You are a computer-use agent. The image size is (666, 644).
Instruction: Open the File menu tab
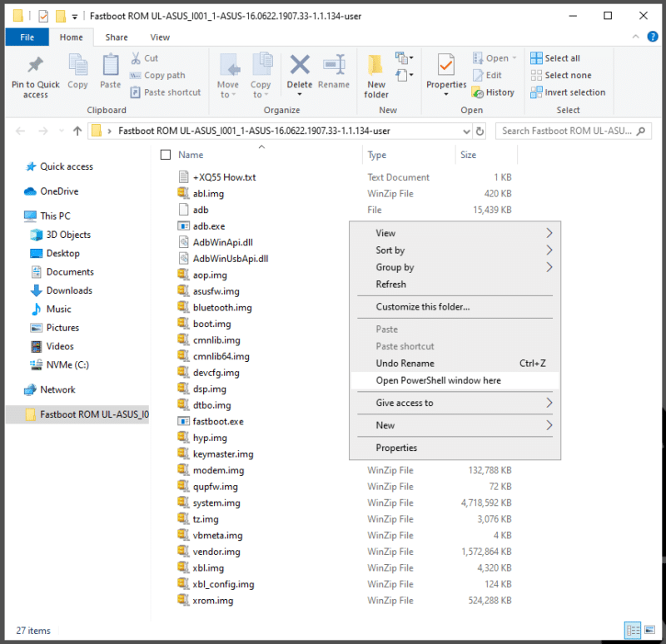pos(27,37)
